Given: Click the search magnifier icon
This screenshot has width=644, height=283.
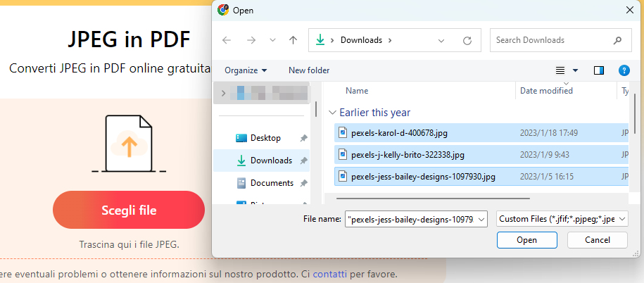Looking at the screenshot, I should pyautogui.click(x=617, y=40).
